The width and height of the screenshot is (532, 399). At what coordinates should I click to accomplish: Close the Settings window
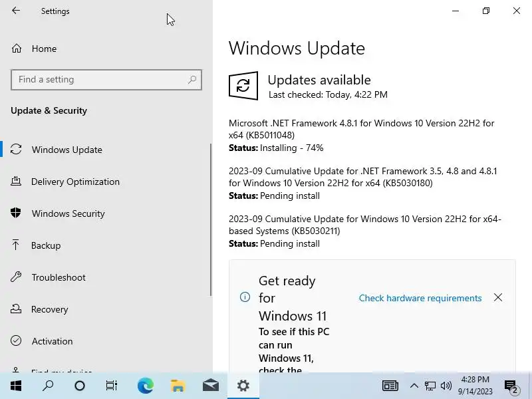pyautogui.click(x=517, y=11)
